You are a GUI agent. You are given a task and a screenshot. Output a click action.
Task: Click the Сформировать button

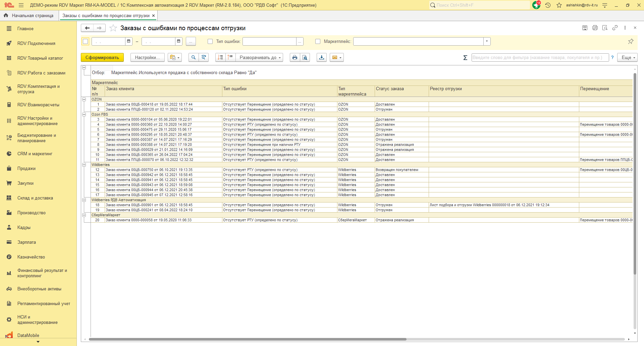click(102, 58)
